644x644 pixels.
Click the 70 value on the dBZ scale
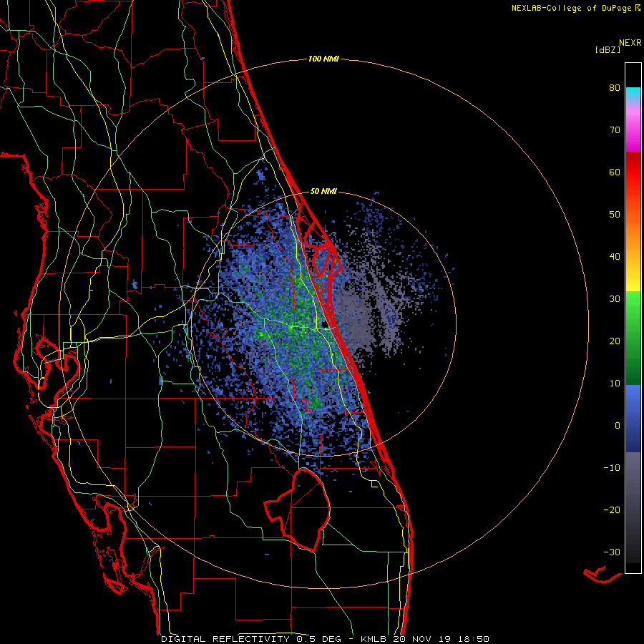coord(615,130)
